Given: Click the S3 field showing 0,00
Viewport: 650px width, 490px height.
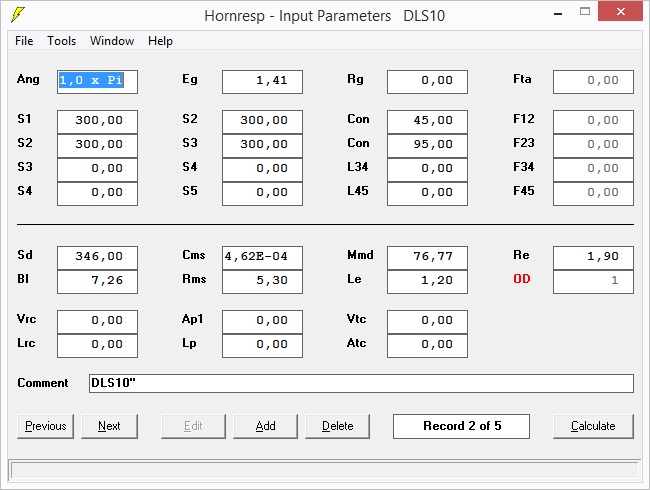Looking at the screenshot, I should tap(97, 170).
